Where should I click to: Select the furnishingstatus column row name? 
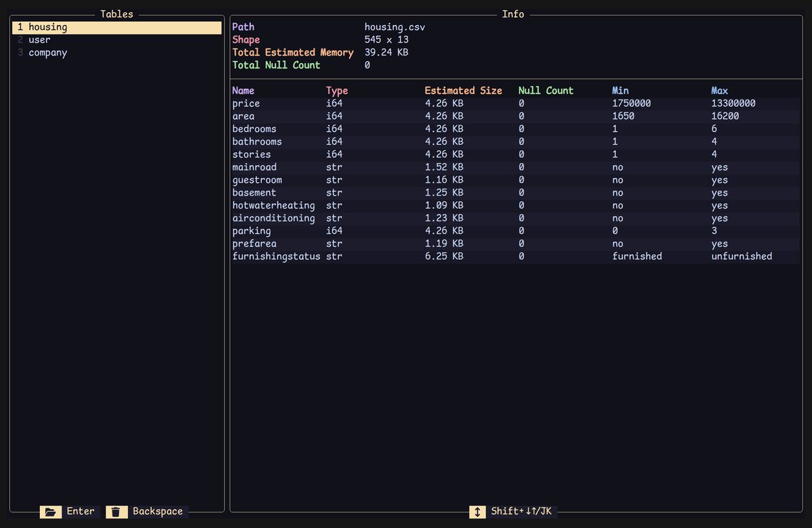pyautogui.click(x=276, y=257)
